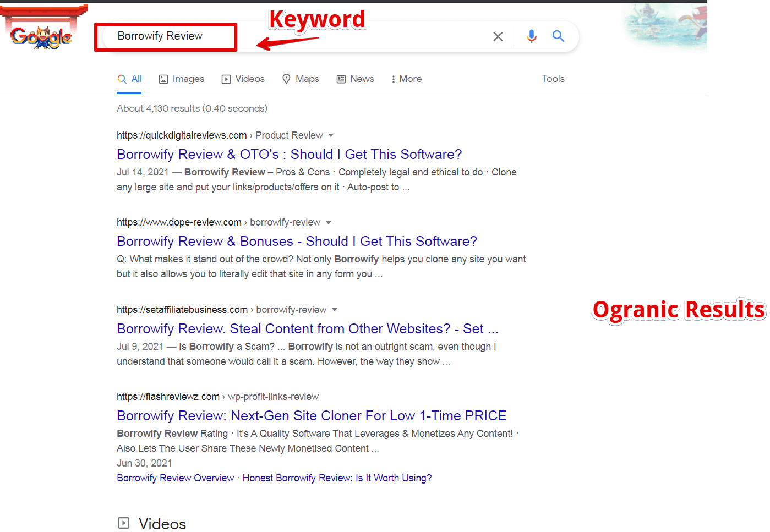Clear the search box with X
The width and height of the screenshot is (770, 532).
tap(498, 36)
